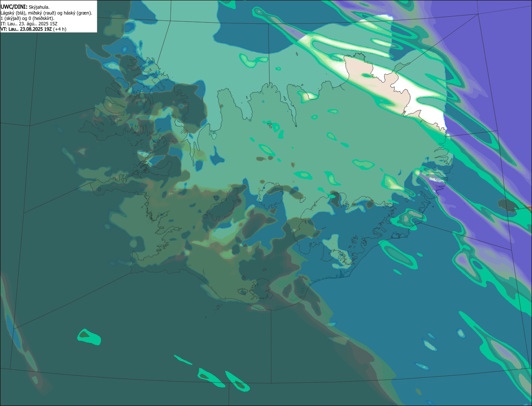Click the 'Lágský (blá), miðský (rauð)' legend line
The width and height of the screenshot is (532, 406).
click(46, 13)
